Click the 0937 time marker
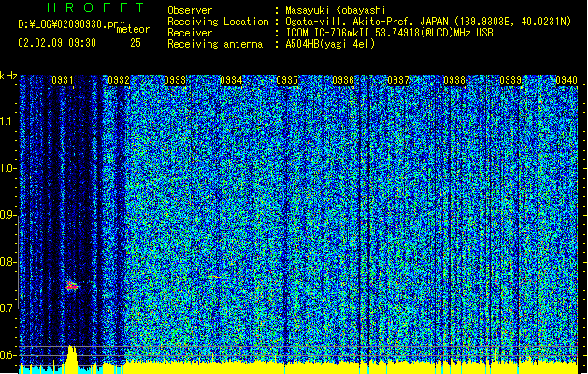Viewport: 588px width, 374px height. pos(398,80)
